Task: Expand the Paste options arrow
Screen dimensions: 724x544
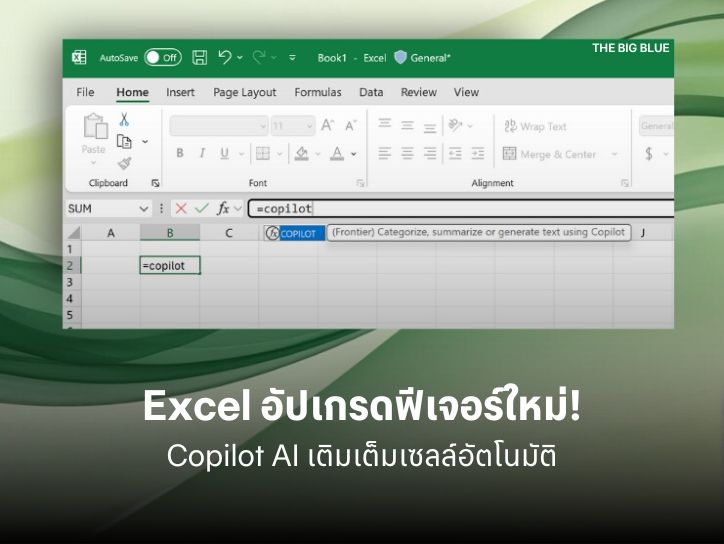Action: point(94,162)
